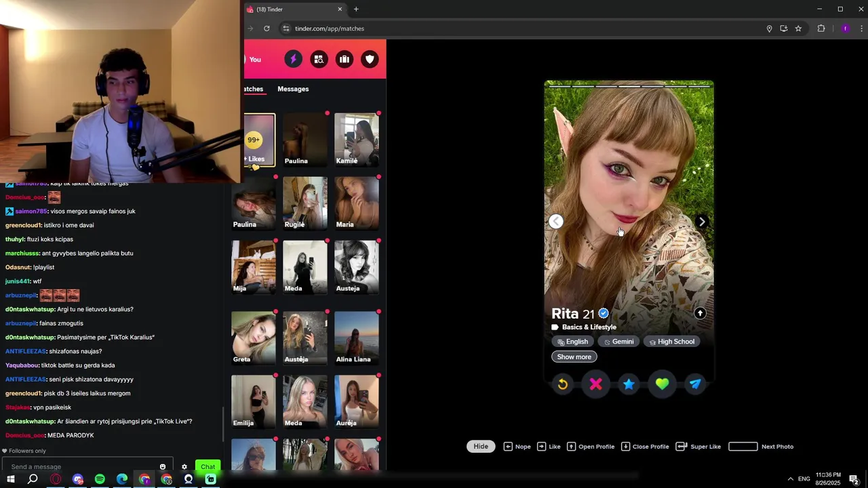The height and width of the screenshot is (488, 868).
Task: Open Spotify from the taskbar
Action: pos(100,479)
